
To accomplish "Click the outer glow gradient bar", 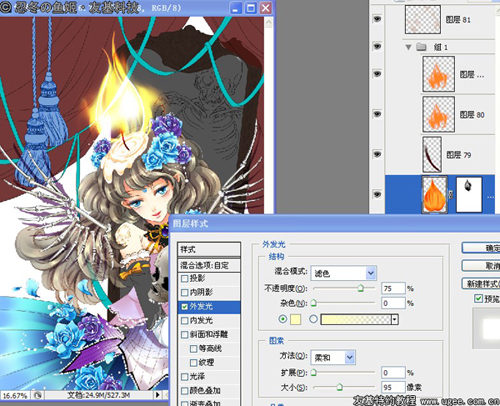I will tap(356, 320).
